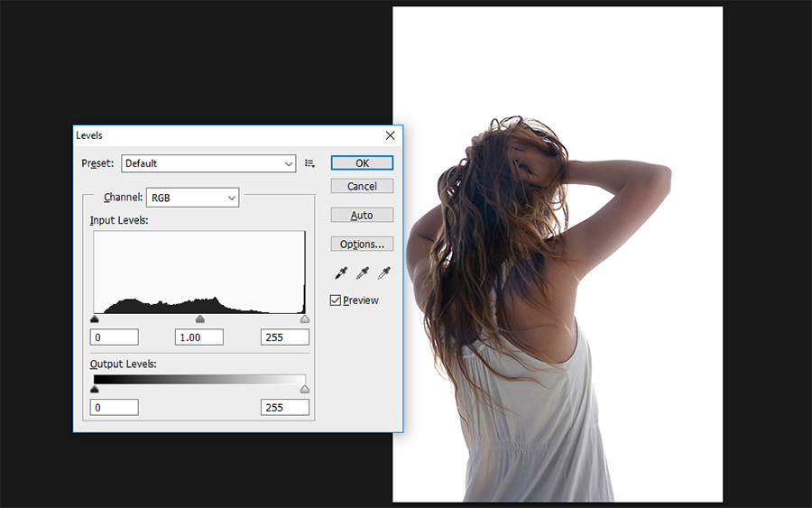Click the input shadow slider triangle
The image size is (812, 508).
tap(94, 319)
